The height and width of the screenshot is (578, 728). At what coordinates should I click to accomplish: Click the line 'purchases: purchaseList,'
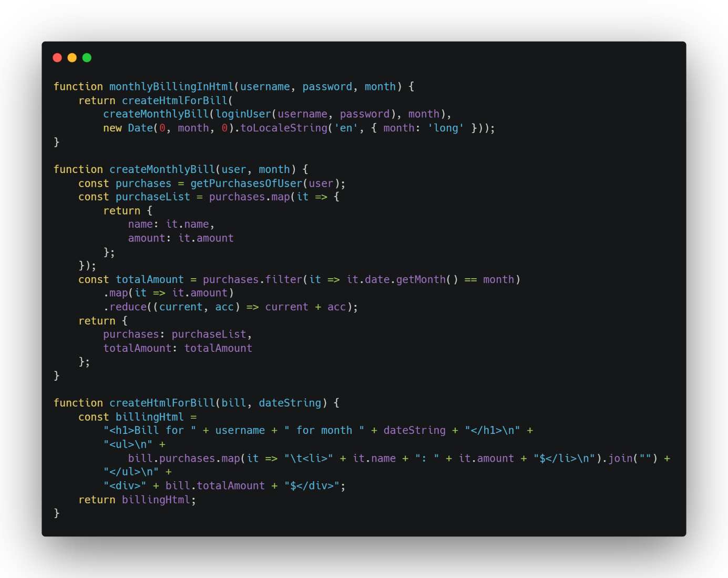[x=178, y=334]
